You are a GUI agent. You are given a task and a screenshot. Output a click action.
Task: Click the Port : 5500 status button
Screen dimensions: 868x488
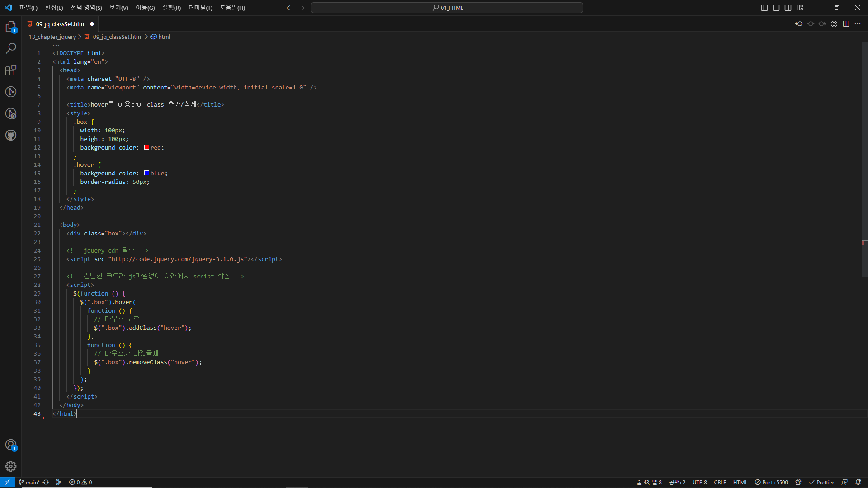771,482
